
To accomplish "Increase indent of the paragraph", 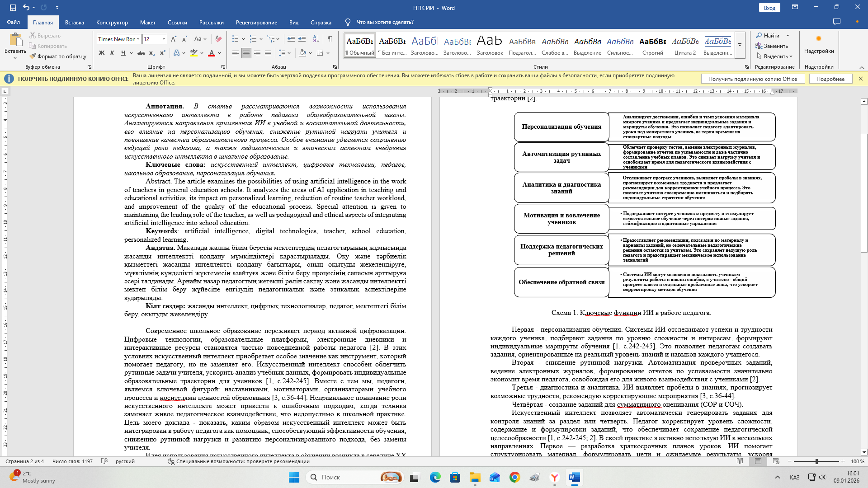I will point(302,39).
